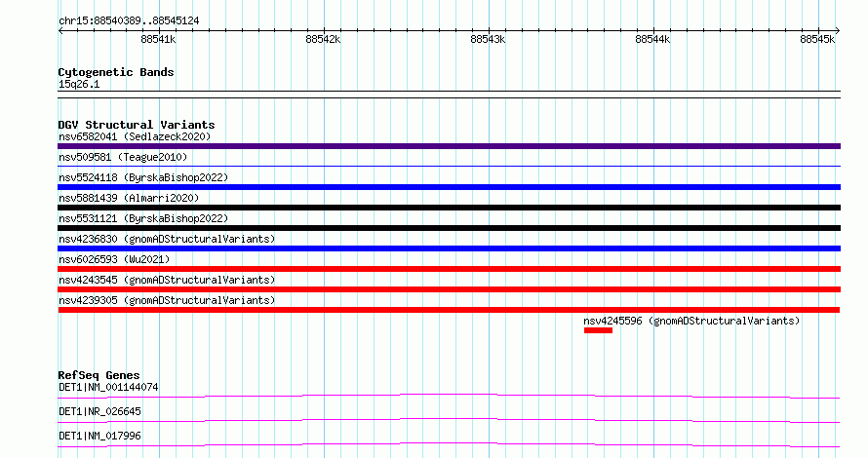Select the 15q26.1 band label
The image size is (868, 458).
click(79, 84)
